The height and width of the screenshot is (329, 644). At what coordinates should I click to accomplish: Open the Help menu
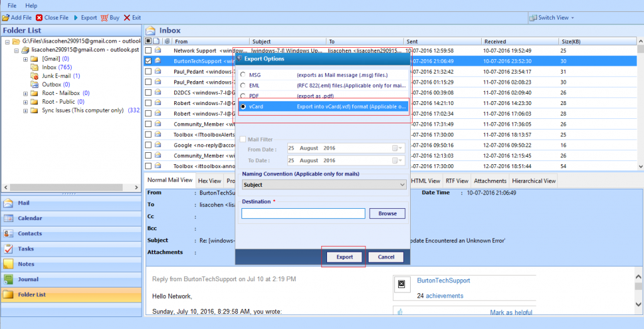tap(31, 6)
